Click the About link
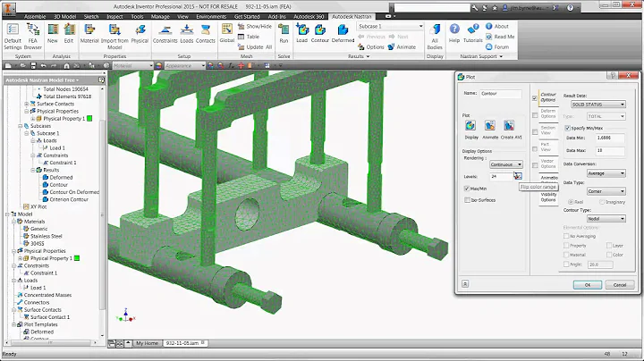Image resolution: width=644 pixels, height=361 pixels. (497, 26)
